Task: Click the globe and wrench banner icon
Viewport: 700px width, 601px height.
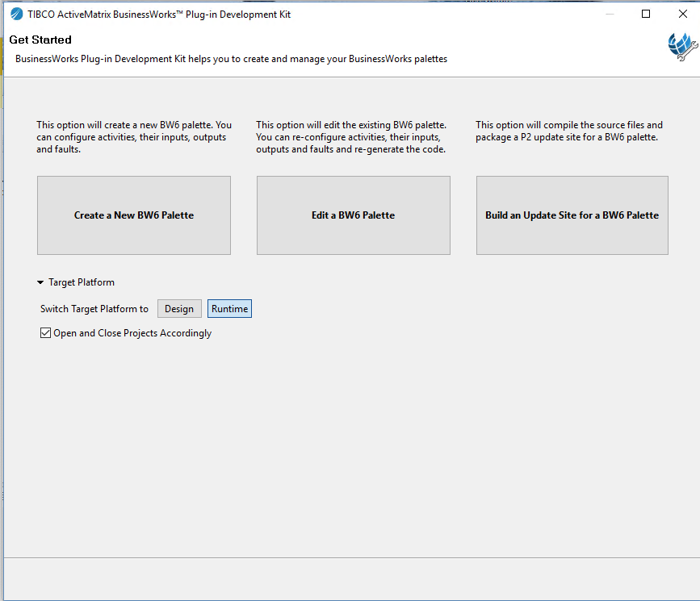Action: pyautogui.click(x=681, y=47)
